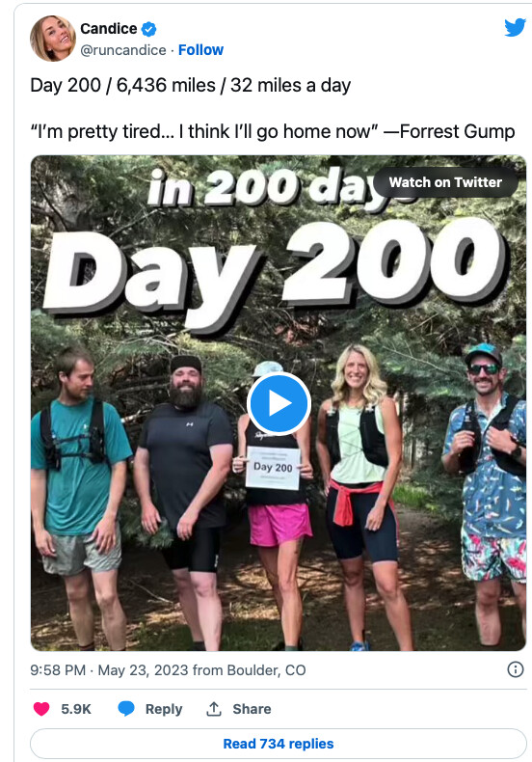The height and width of the screenshot is (762, 532).
Task: Click the video thumbnail of runners
Action: (279, 403)
